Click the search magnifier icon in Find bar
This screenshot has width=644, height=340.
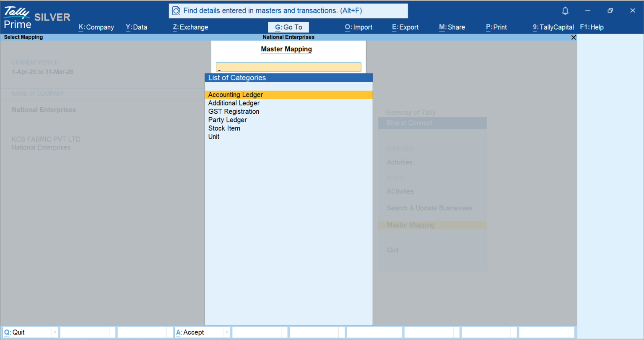pyautogui.click(x=177, y=11)
